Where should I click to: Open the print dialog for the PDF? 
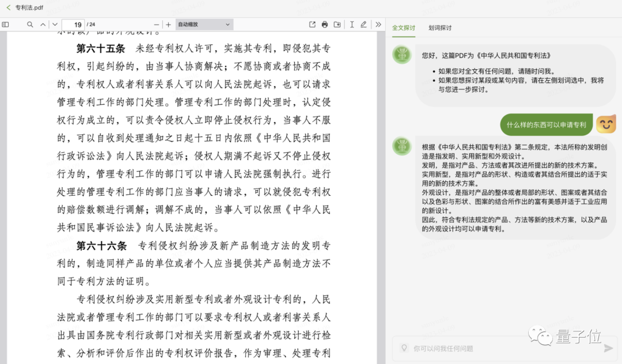324,25
